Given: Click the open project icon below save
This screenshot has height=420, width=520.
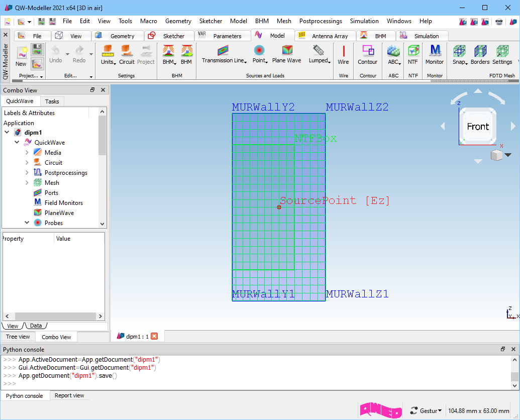Looking at the screenshot, I should click(38, 63).
